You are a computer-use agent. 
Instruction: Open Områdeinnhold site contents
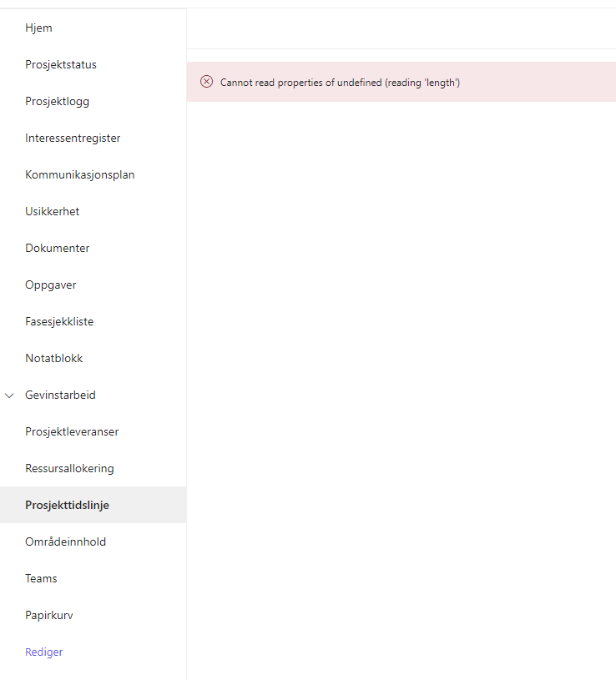point(66,541)
